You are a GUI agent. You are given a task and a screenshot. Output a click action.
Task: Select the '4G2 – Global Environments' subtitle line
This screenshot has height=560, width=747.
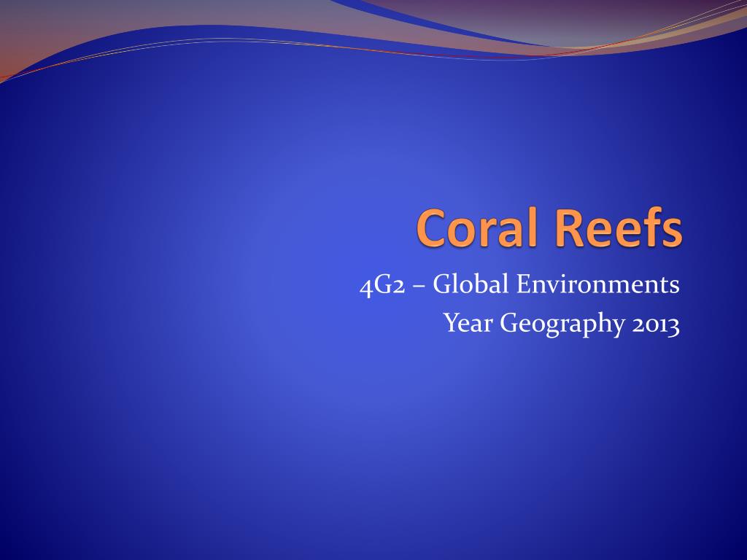(x=519, y=284)
